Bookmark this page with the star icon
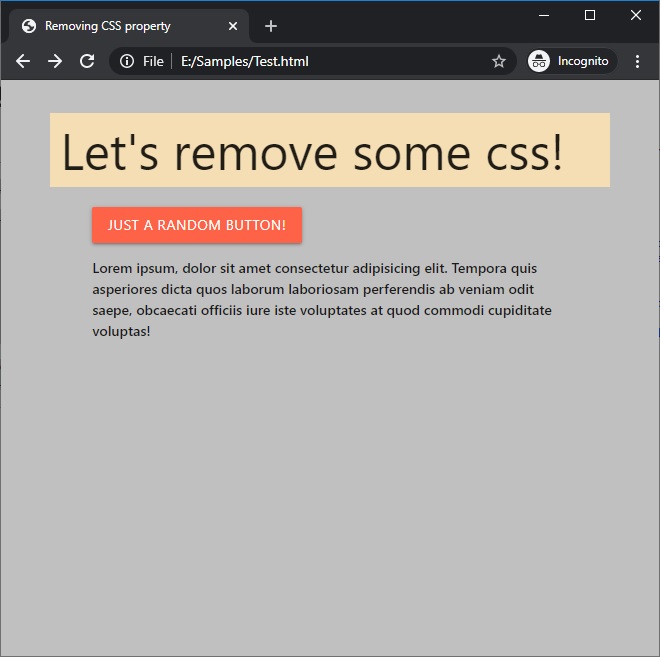 click(x=499, y=61)
